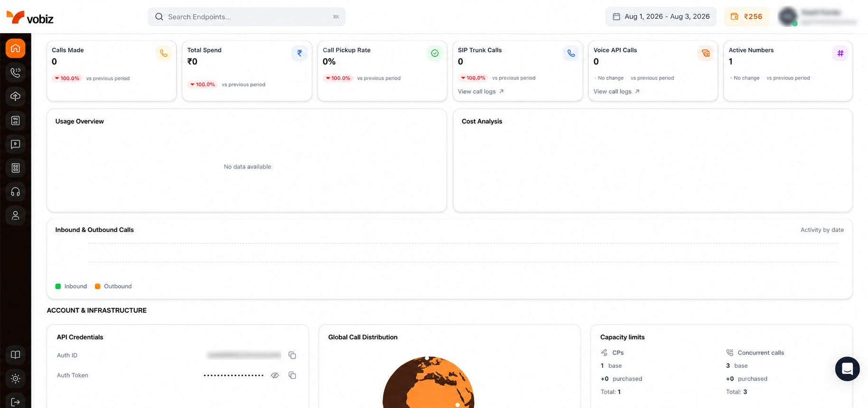
Task: Click 'ACCOUNT & INFRASTRUCTURE' heading
Action: (x=97, y=310)
